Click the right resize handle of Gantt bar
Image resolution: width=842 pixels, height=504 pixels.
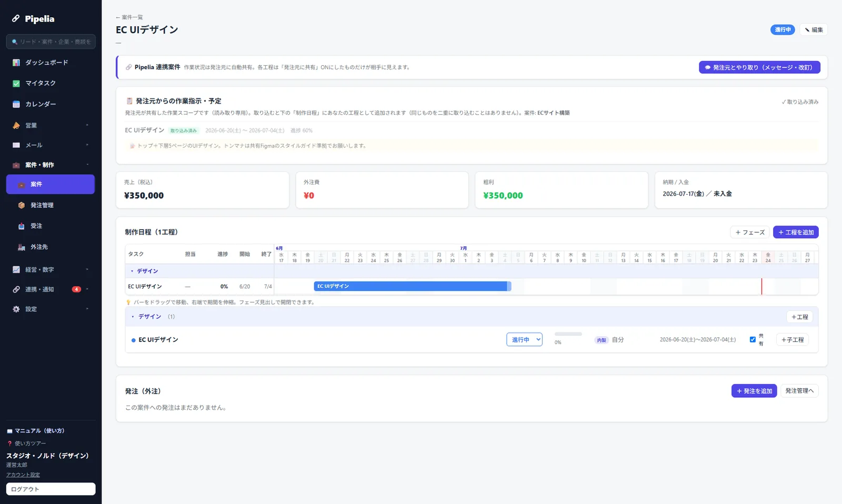(x=509, y=286)
